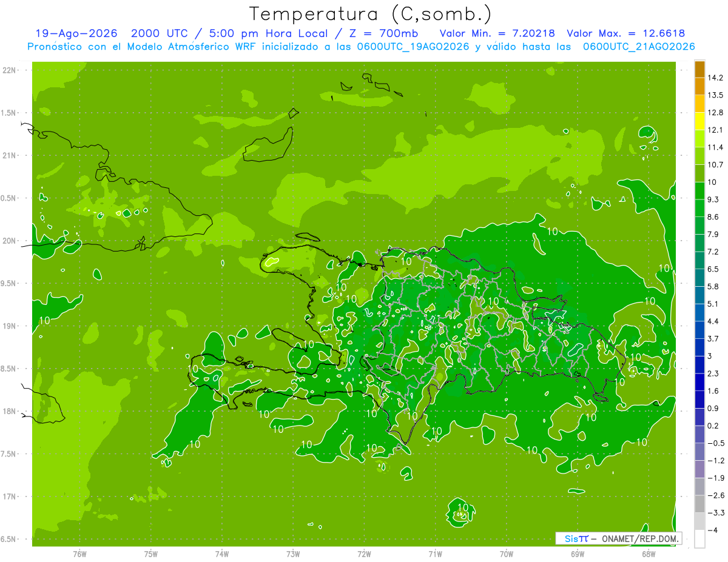Pick the green swatch between 9.3 and 10
This screenshot has height=562, width=728.
click(x=699, y=191)
